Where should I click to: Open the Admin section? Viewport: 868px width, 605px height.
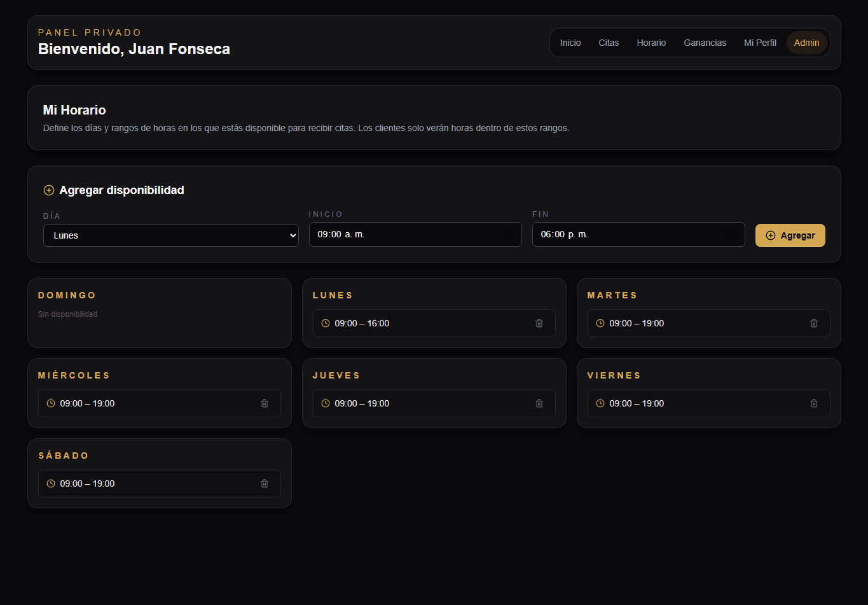[806, 43]
